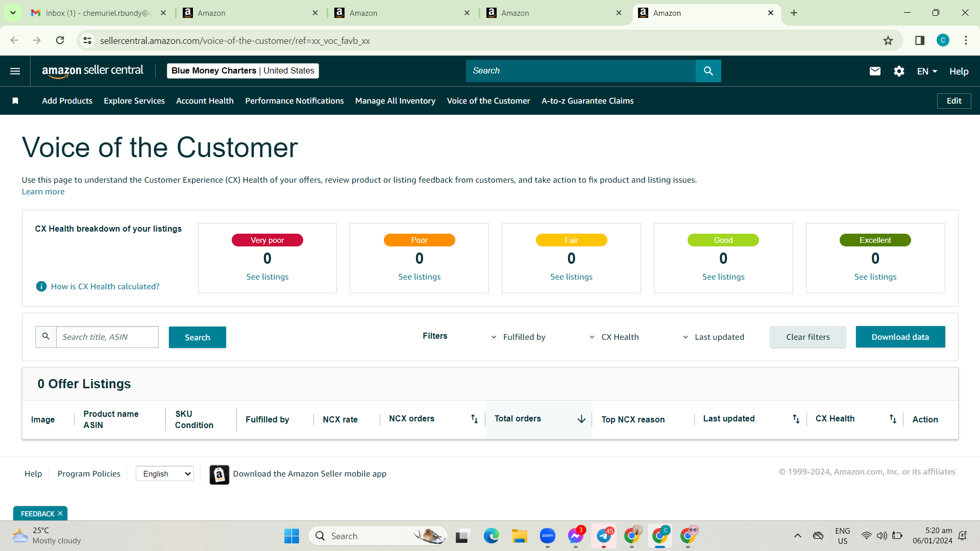Screen dimensions: 980x551
Task: Focus the Search title, ASIN field
Action: tap(107, 337)
